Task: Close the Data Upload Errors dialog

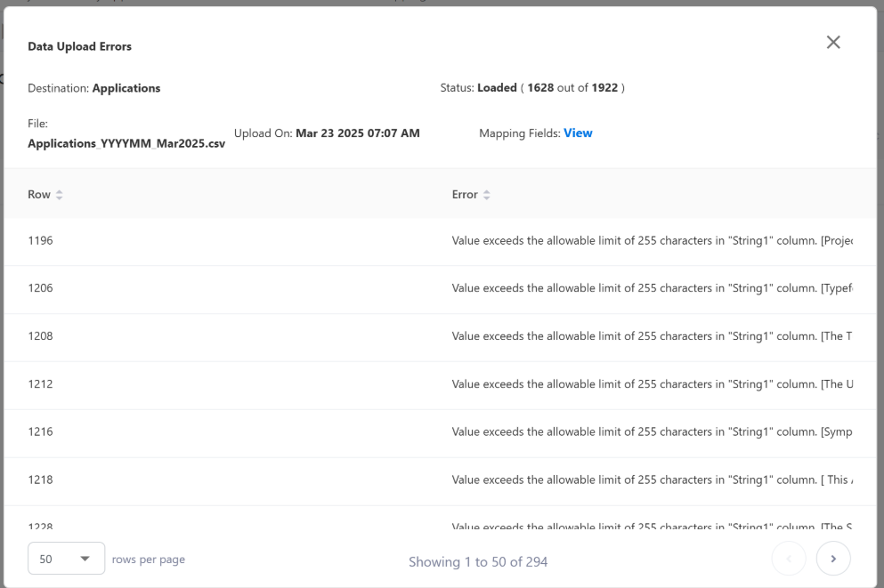Action: click(832, 43)
